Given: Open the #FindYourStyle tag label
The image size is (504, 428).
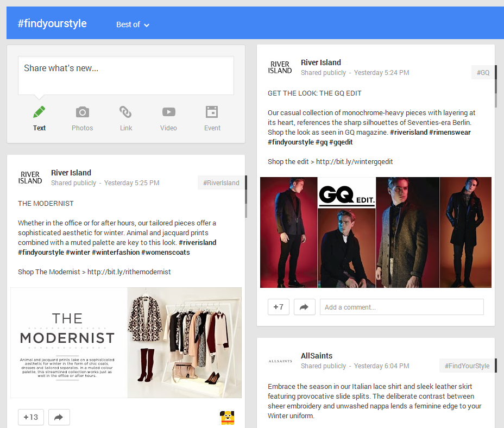Looking at the screenshot, I should pos(467,366).
